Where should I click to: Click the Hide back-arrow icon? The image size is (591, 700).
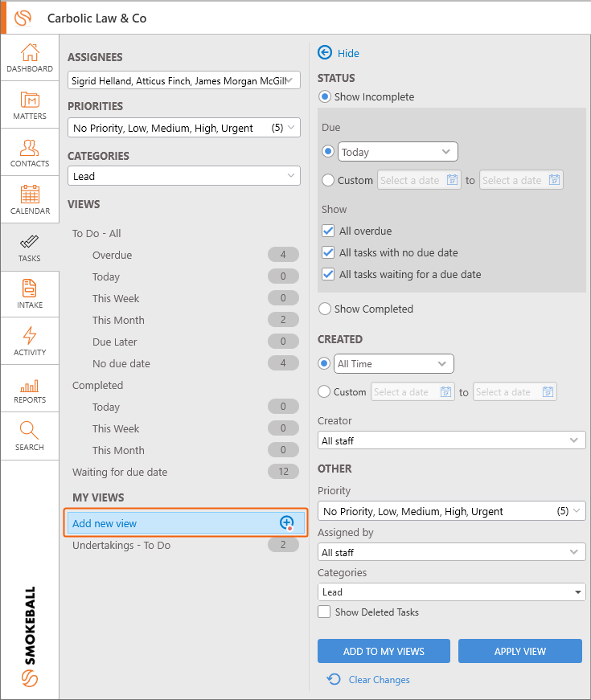pos(325,53)
